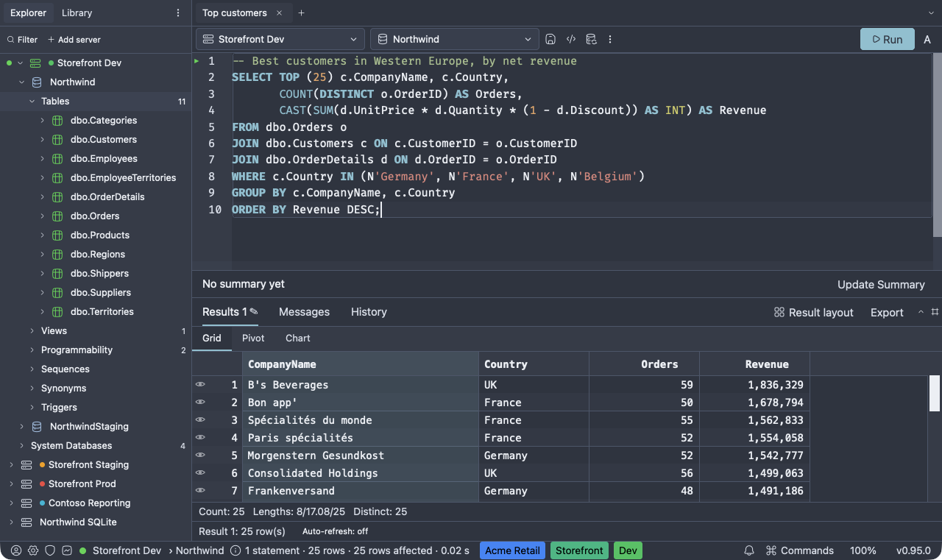Image resolution: width=942 pixels, height=560 pixels.
Task: Click the NorthwindStaging database icon
Action: point(37,427)
